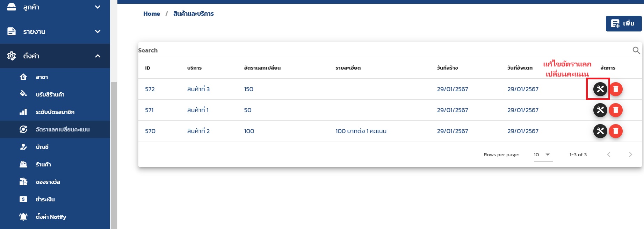Delete the row with ID 571
644x229 pixels.
click(x=616, y=110)
